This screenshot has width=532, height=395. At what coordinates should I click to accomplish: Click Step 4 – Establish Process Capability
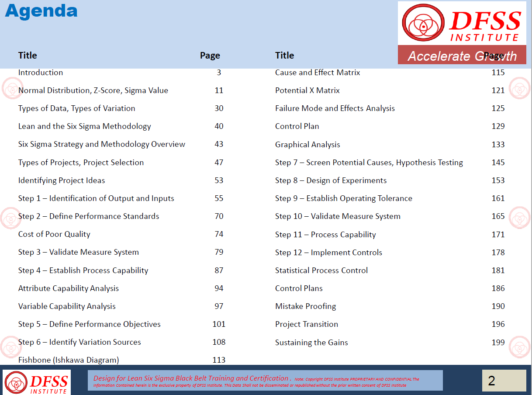pyautogui.click(x=83, y=270)
